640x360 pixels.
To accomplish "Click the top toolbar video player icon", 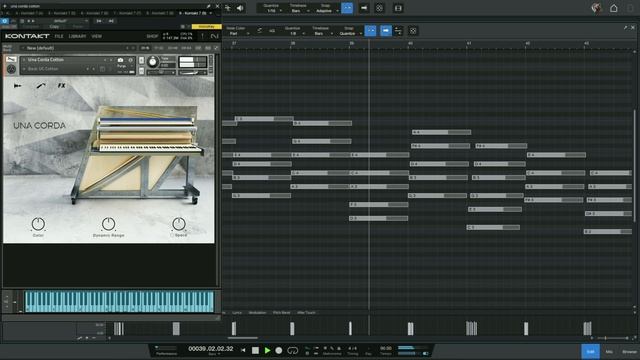I will (398, 8).
